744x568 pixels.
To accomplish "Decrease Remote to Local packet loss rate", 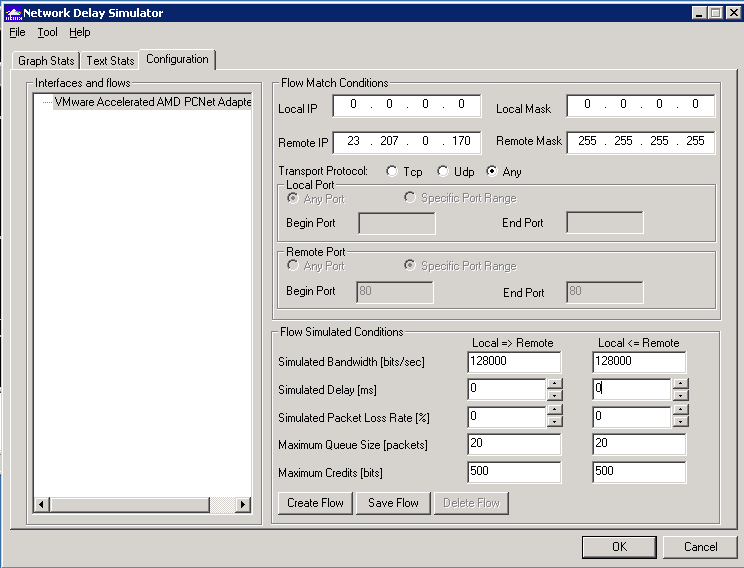I will 680,422.
